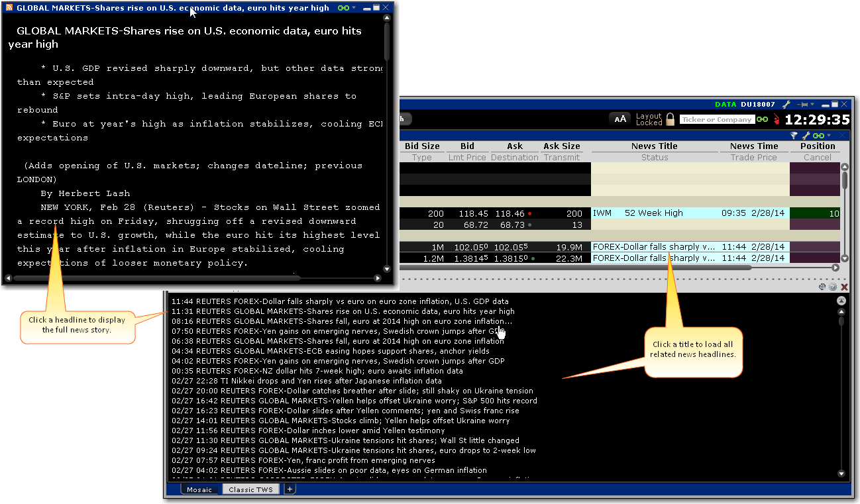Click the Ask Size column header
860x504 pixels.
[x=562, y=146]
